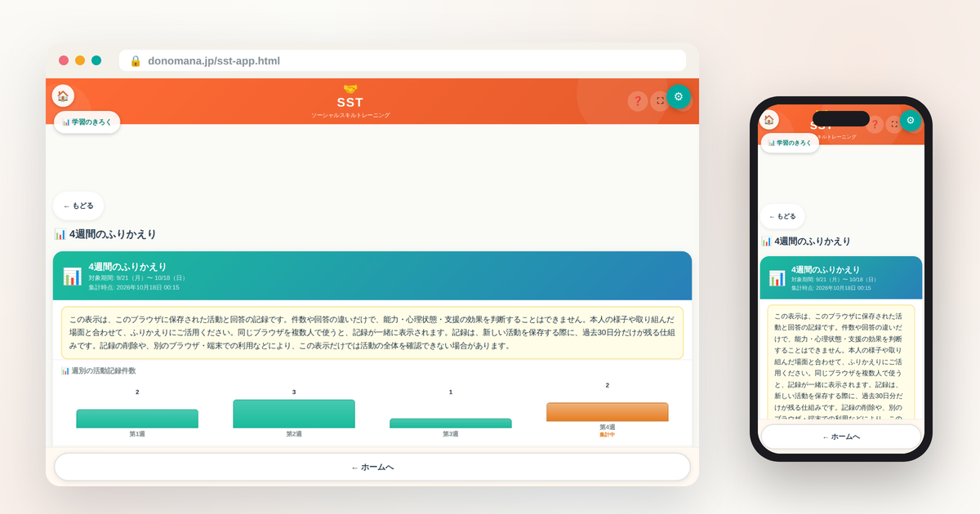The width and height of the screenshot is (980, 514).
Task: Tap the もどる back button on the phone
Action: pyautogui.click(x=782, y=216)
